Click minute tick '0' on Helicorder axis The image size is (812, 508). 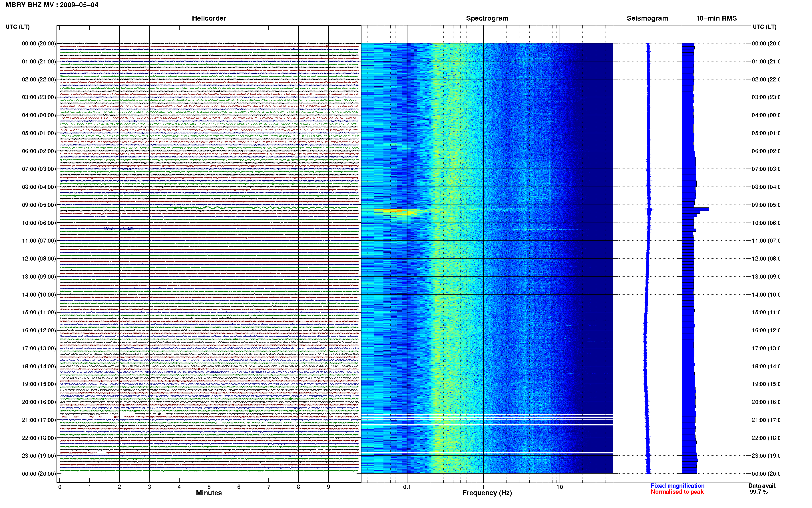pyautogui.click(x=60, y=487)
